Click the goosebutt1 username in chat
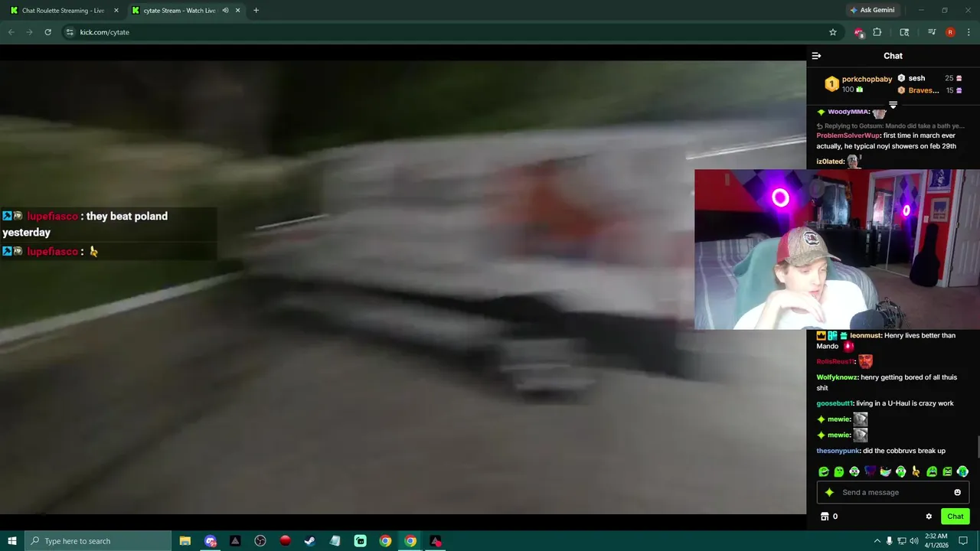The image size is (980, 551). pos(834,403)
